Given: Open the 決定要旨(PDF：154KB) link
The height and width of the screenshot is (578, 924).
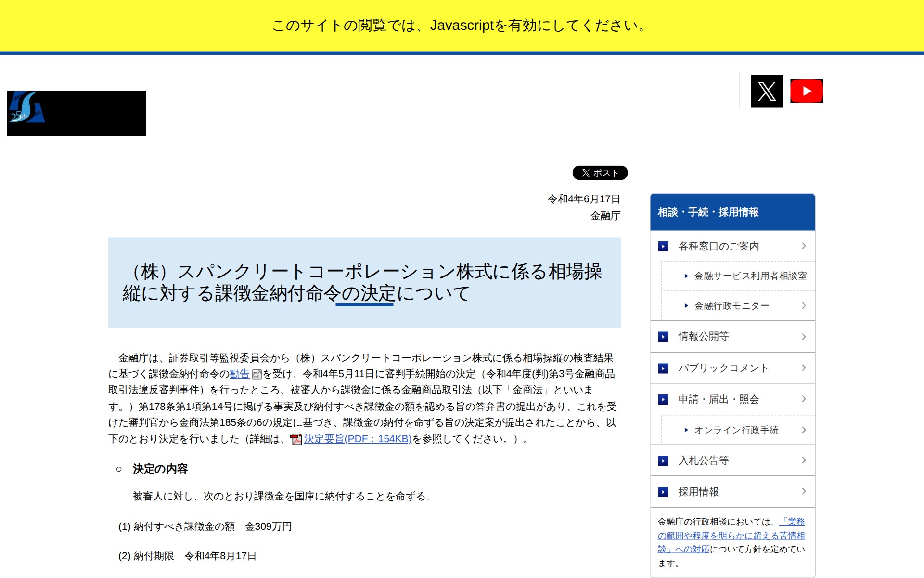Looking at the screenshot, I should tap(358, 439).
